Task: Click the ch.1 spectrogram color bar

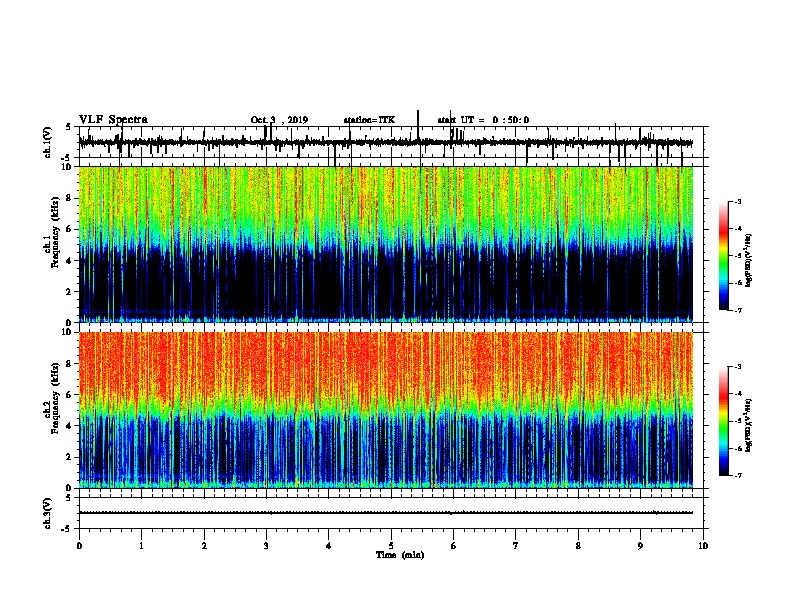Action: 723,256
